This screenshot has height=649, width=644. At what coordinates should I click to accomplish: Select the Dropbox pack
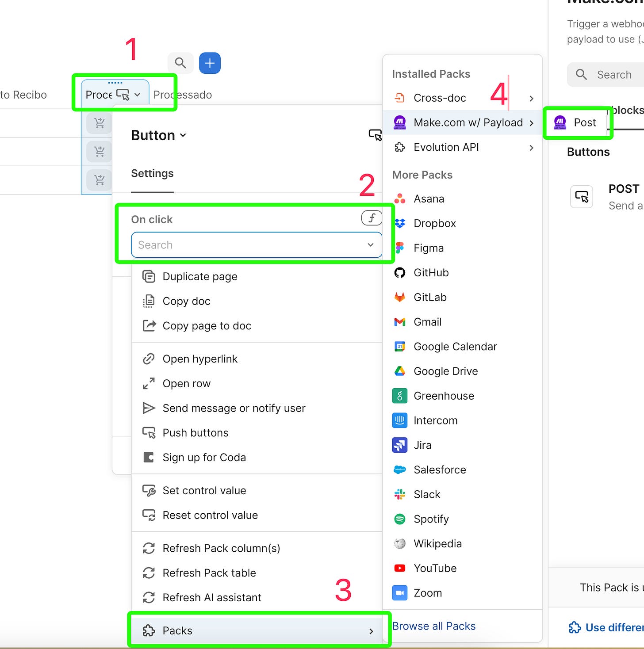(463, 224)
